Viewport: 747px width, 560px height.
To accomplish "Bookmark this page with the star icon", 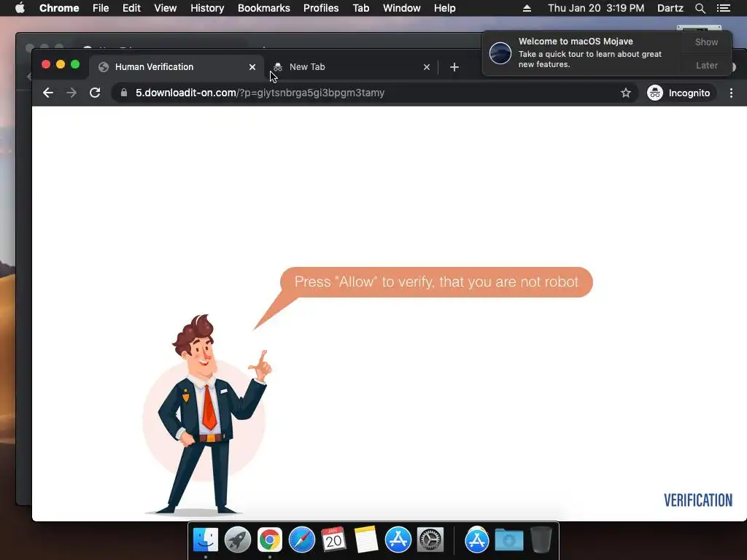I will click(625, 93).
